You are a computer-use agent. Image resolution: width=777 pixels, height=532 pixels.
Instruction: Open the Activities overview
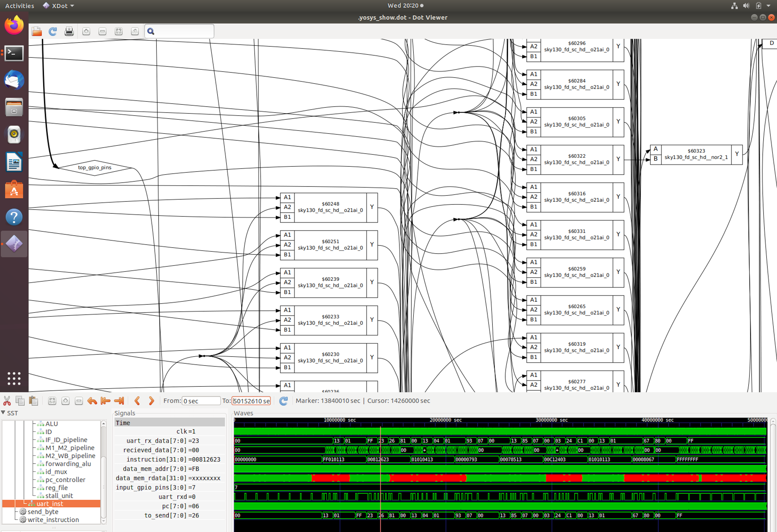[x=19, y=6]
